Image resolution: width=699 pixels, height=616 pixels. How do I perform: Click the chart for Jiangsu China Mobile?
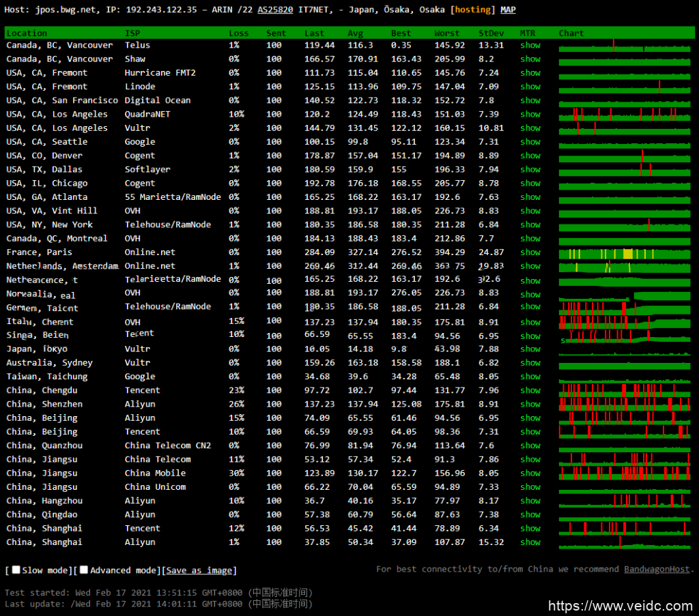624,473
